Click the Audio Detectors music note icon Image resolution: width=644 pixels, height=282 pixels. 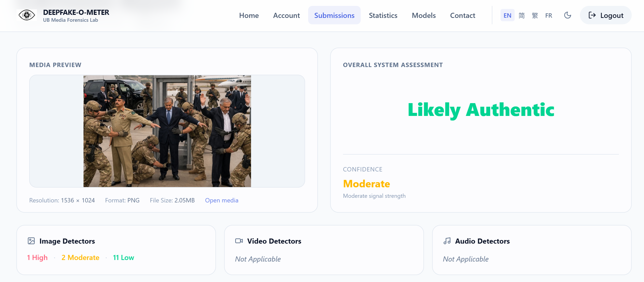click(x=447, y=241)
